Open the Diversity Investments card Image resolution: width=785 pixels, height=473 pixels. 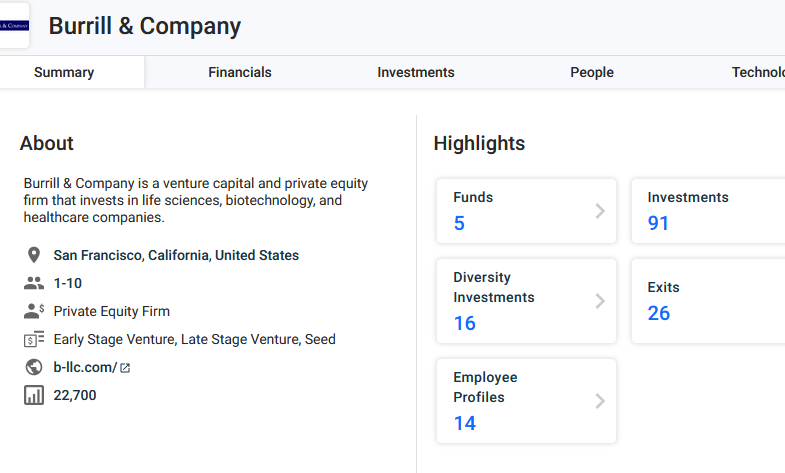coord(526,301)
